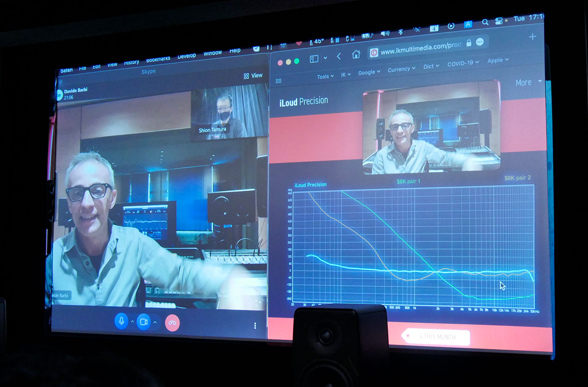Click the green full-screen button of Safari

pos(297,61)
